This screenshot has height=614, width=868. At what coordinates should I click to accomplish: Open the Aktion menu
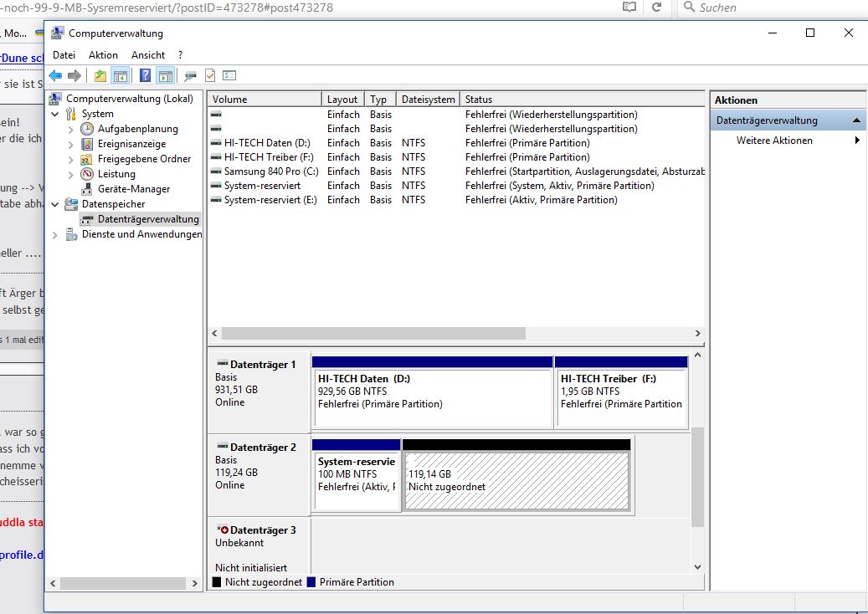[103, 55]
